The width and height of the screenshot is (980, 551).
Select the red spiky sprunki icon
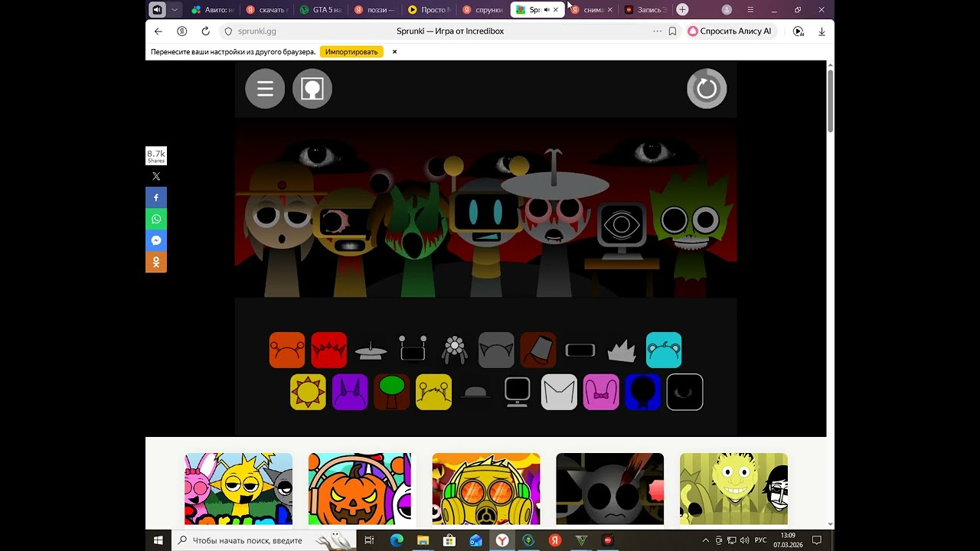point(329,350)
